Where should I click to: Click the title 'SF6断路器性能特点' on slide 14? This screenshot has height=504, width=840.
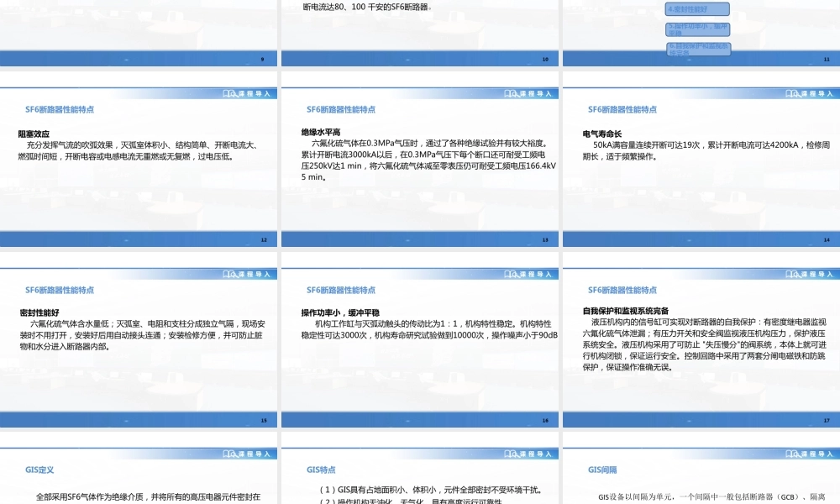click(x=622, y=109)
